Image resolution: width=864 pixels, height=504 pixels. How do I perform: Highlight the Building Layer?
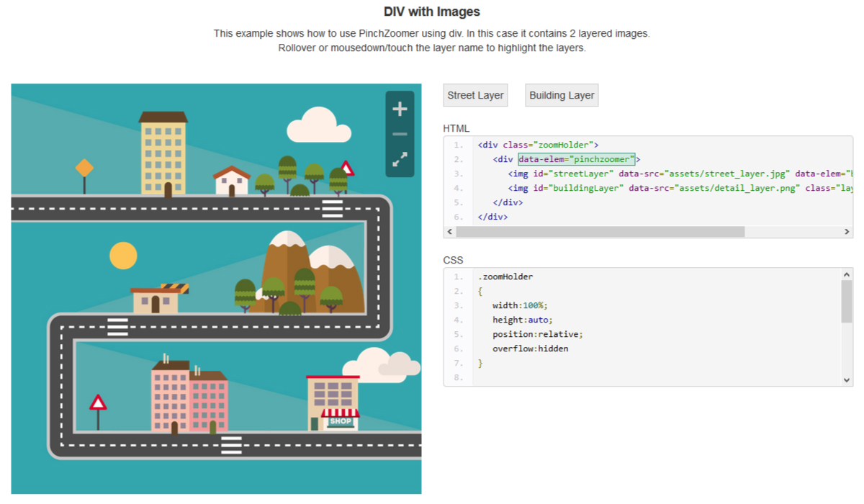click(562, 95)
